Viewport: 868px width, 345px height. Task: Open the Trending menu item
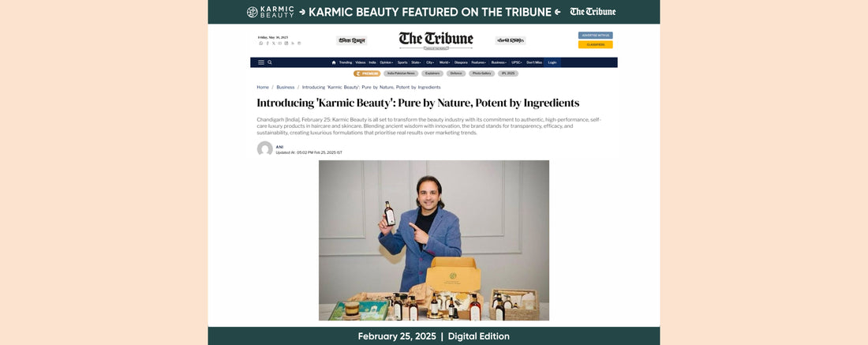pos(346,62)
